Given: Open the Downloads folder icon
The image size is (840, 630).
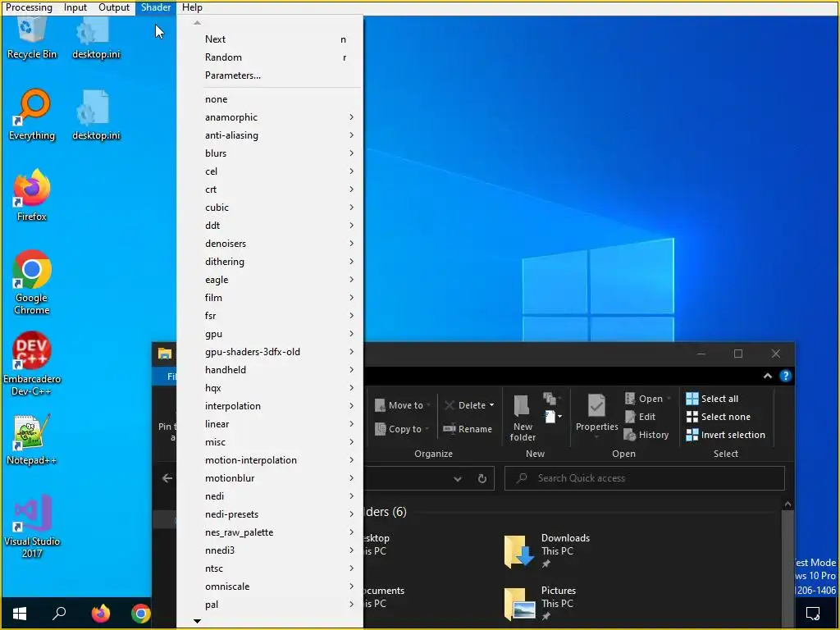Looking at the screenshot, I should coord(519,550).
